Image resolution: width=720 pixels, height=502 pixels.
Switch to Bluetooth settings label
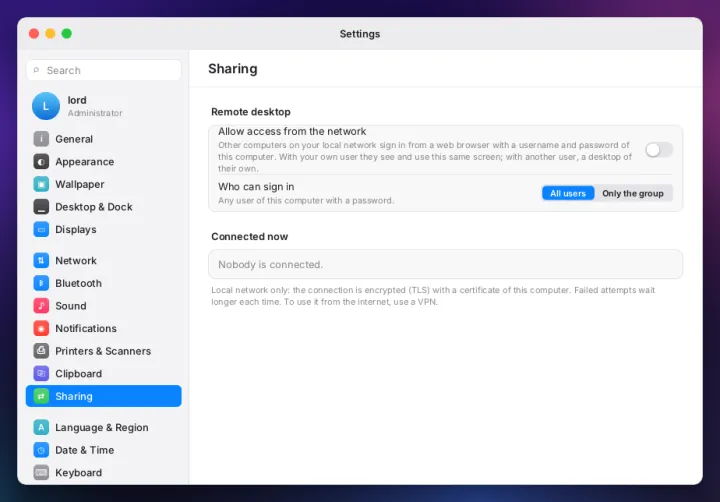pyautogui.click(x=79, y=283)
